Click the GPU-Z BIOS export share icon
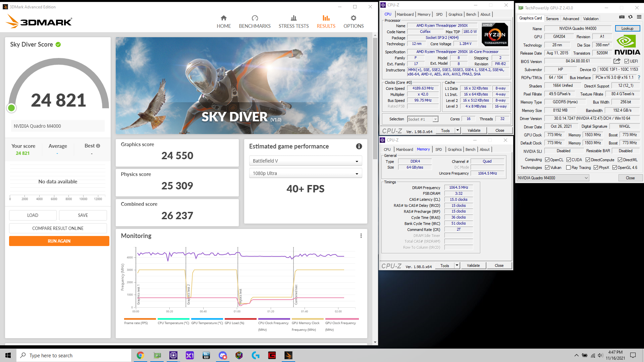The width and height of the screenshot is (644, 362). pyautogui.click(x=617, y=61)
